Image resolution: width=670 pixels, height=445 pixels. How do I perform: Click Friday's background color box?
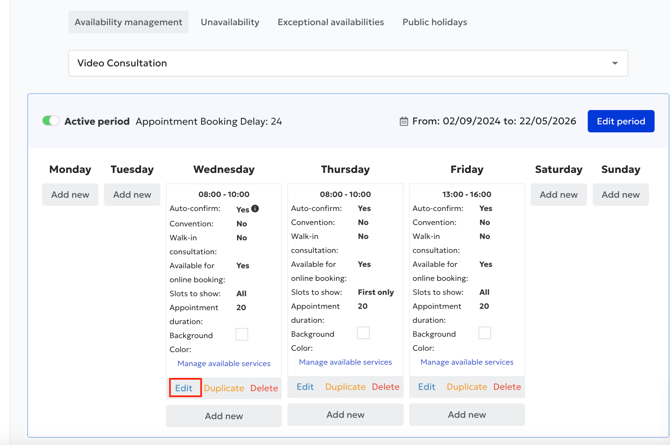[x=485, y=333]
